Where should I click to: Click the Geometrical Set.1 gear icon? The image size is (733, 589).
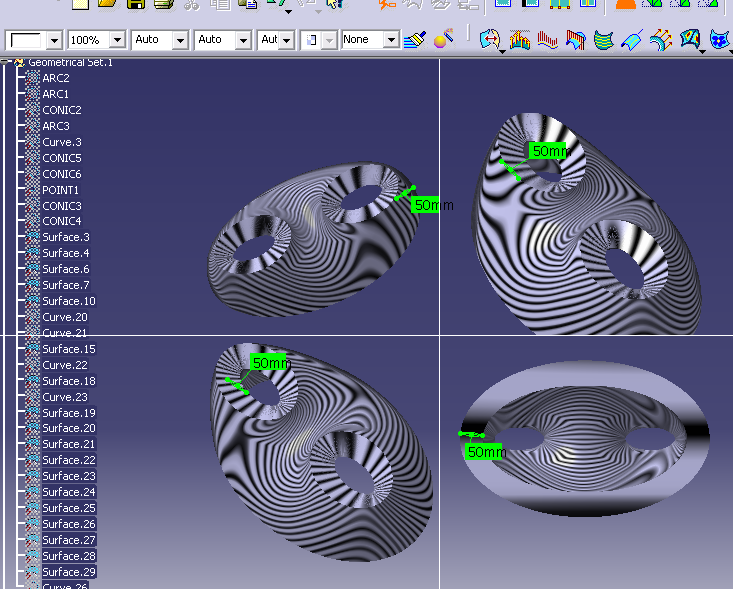[x=19, y=62]
